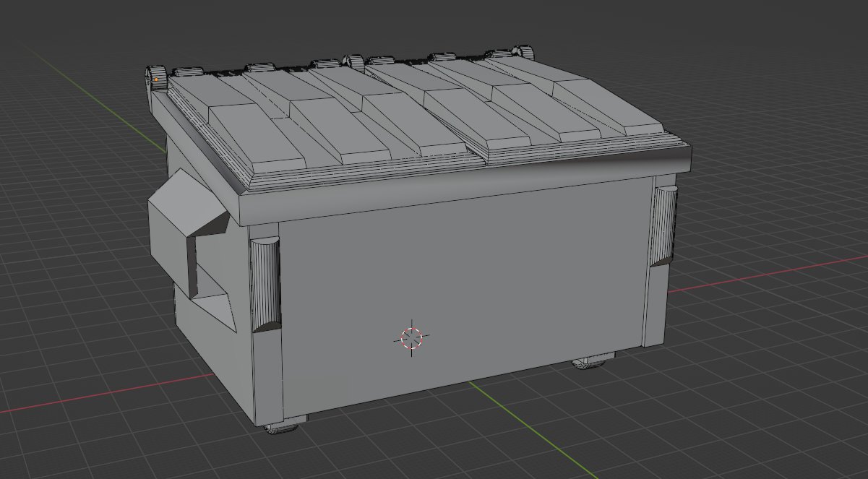This screenshot has width=868, height=479.
Task: Select the orange origin point near lid hinge
Action: click(156, 79)
